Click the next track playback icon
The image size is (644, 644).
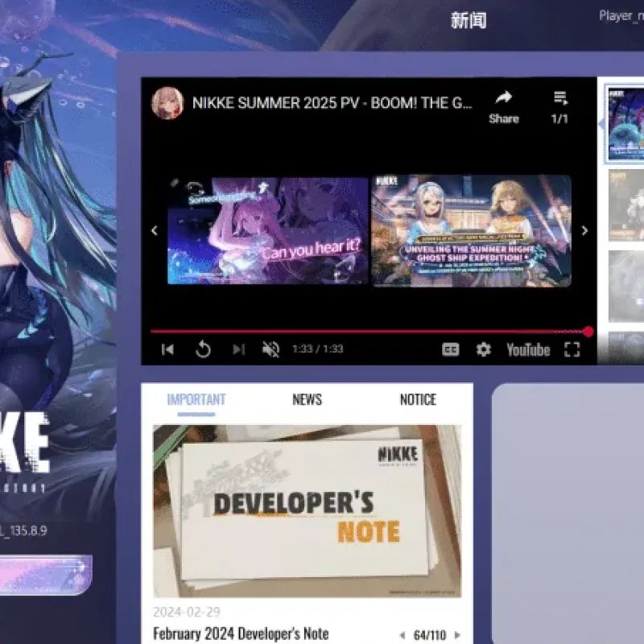click(238, 349)
